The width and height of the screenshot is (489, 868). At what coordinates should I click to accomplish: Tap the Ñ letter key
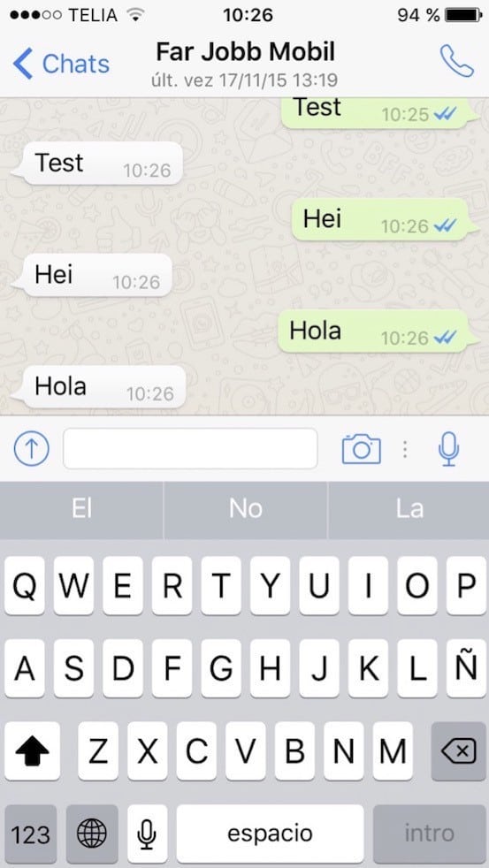(466, 669)
